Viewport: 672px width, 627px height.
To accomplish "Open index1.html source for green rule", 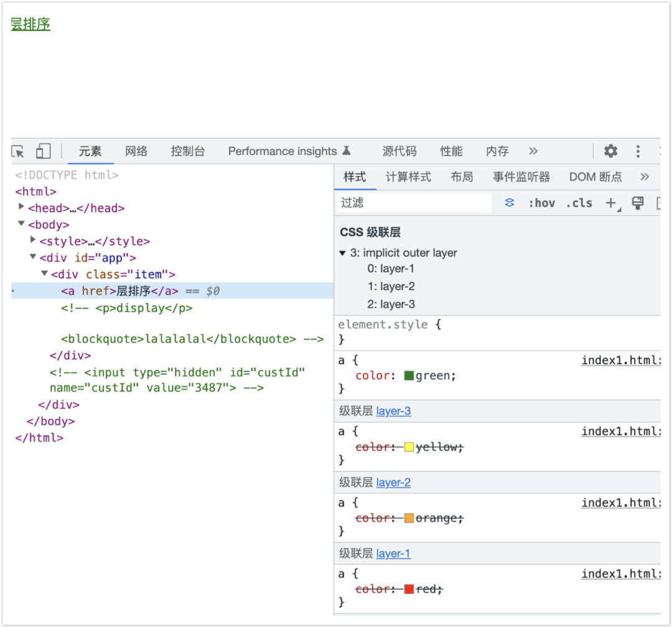I will 621,361.
